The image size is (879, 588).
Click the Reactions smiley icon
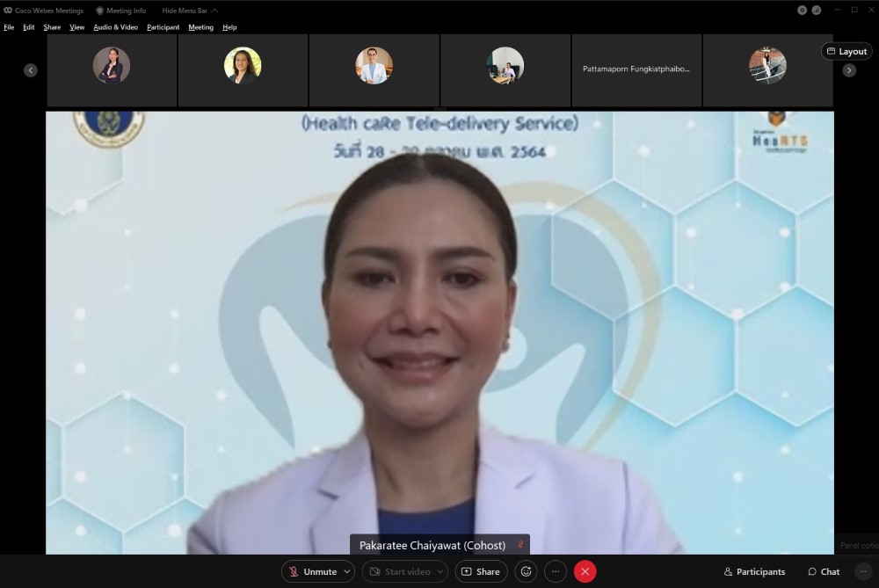pyautogui.click(x=527, y=571)
